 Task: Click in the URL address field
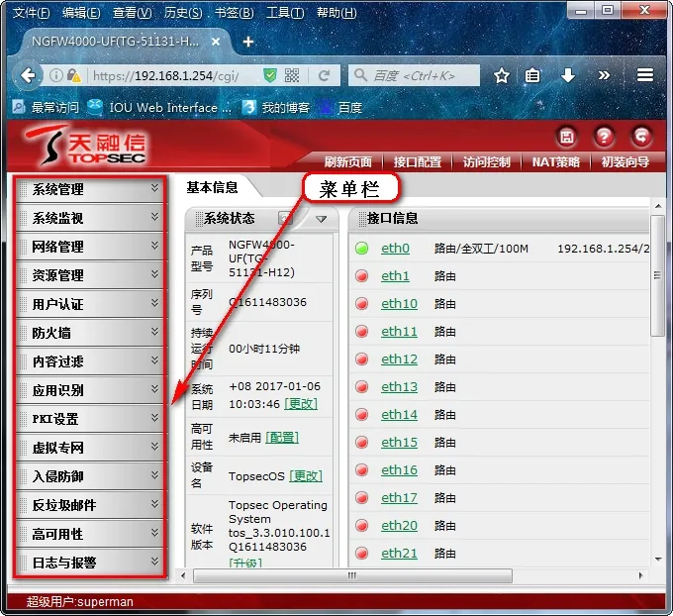coord(174,76)
